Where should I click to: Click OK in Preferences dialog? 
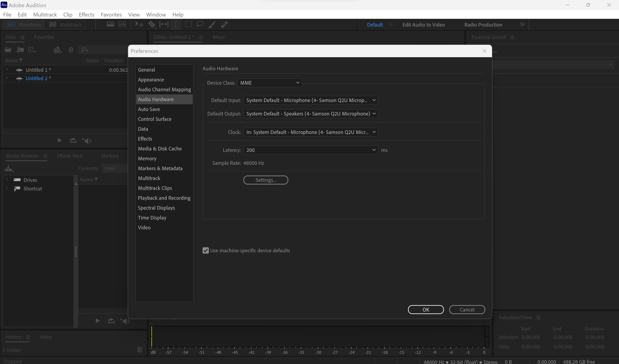click(426, 309)
